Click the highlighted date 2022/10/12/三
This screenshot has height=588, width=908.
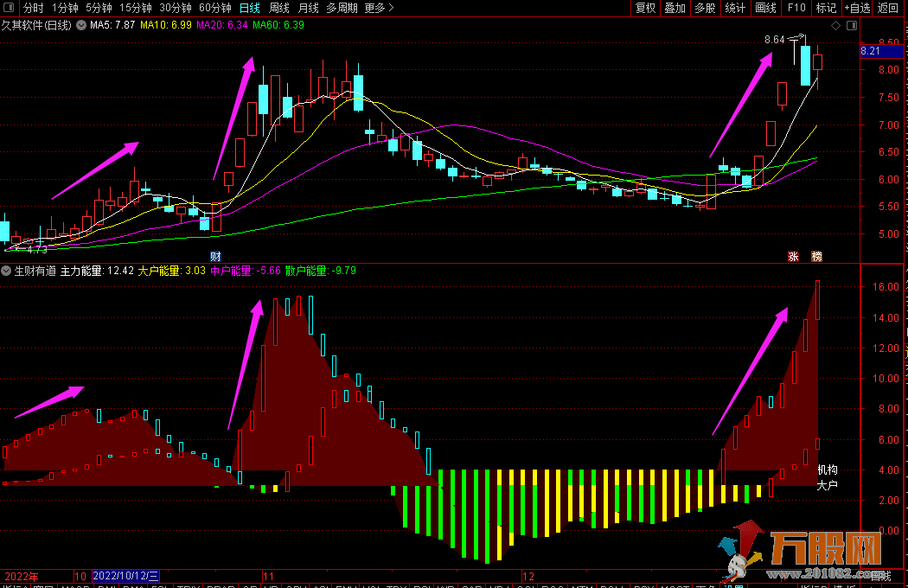coord(125,576)
